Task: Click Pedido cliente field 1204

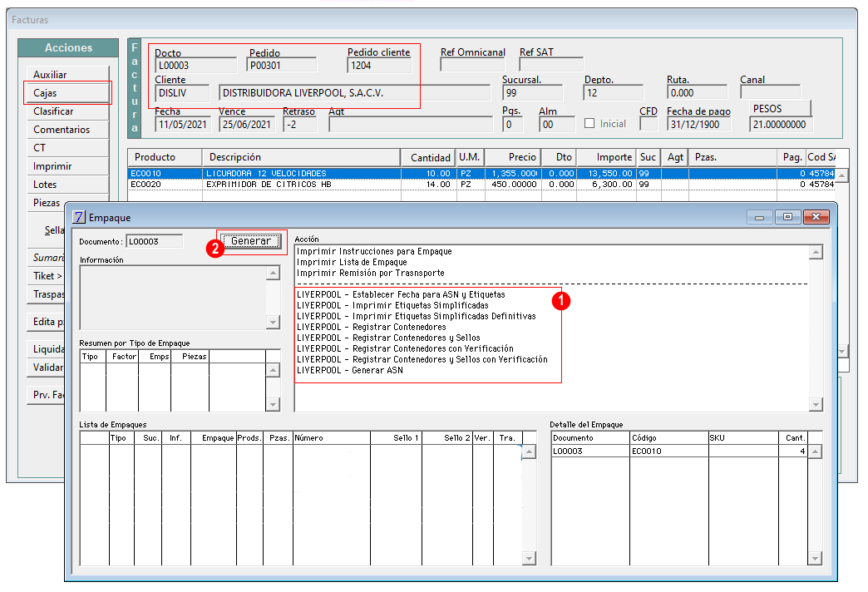Action: [380, 66]
